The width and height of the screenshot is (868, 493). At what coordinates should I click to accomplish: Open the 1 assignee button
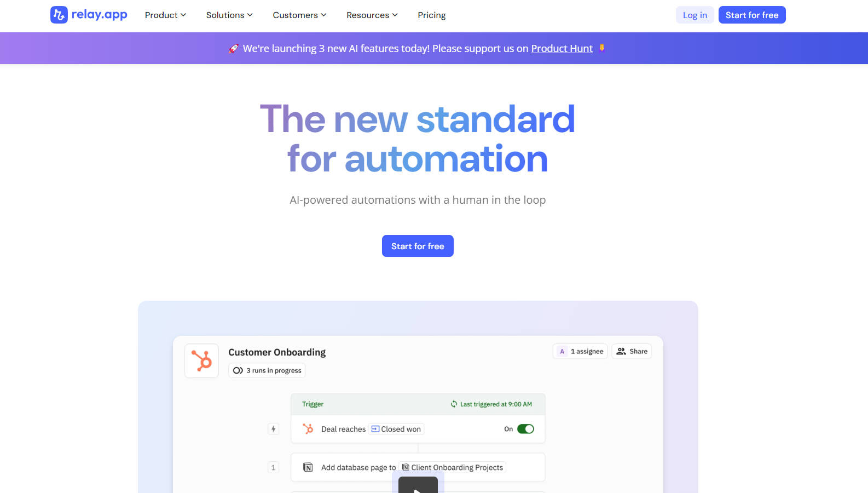point(580,351)
